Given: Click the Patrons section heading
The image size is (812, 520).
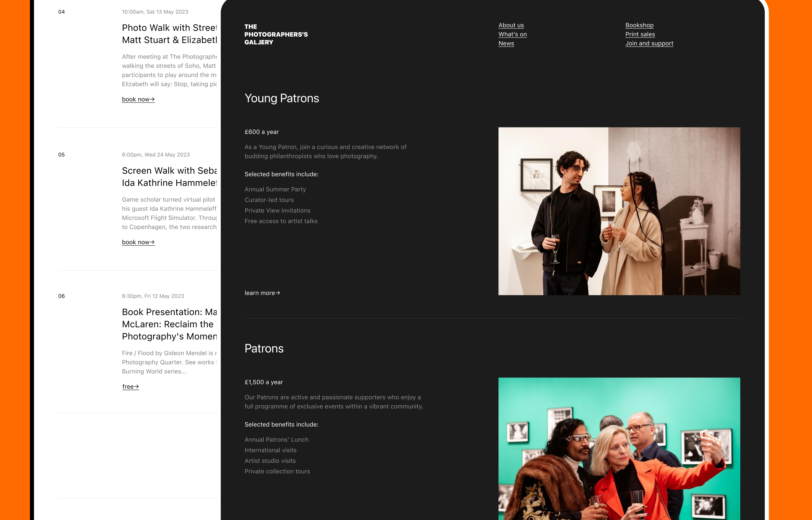Looking at the screenshot, I should pyautogui.click(x=264, y=348).
